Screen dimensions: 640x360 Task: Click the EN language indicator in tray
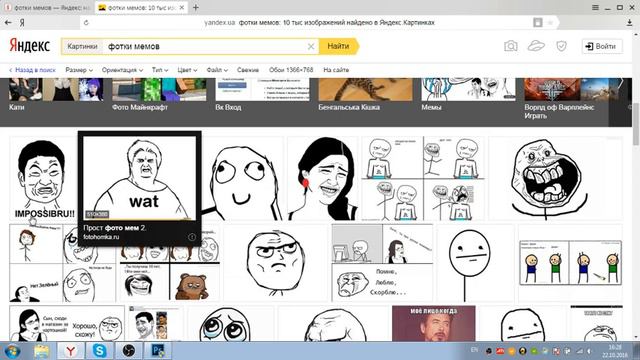pyautogui.click(x=474, y=350)
